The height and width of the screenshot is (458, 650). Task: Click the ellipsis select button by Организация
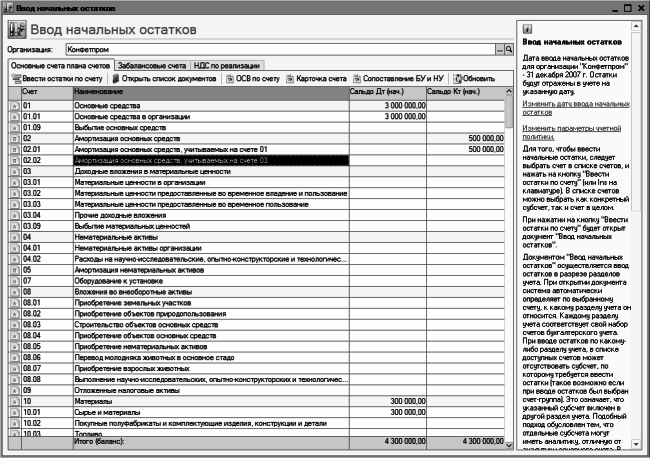(500, 50)
